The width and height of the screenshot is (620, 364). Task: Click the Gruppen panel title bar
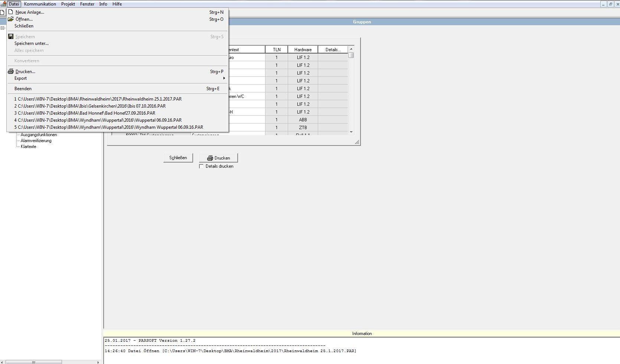point(362,22)
